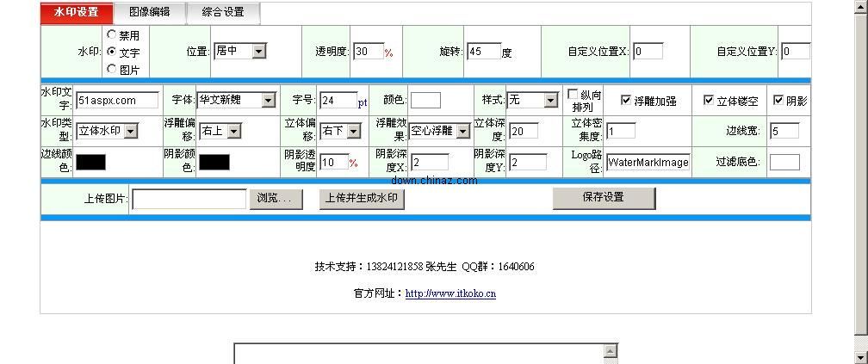868x364 pixels.
Task: Uncheck the 浮雕加强 checkbox
Action: [626, 101]
